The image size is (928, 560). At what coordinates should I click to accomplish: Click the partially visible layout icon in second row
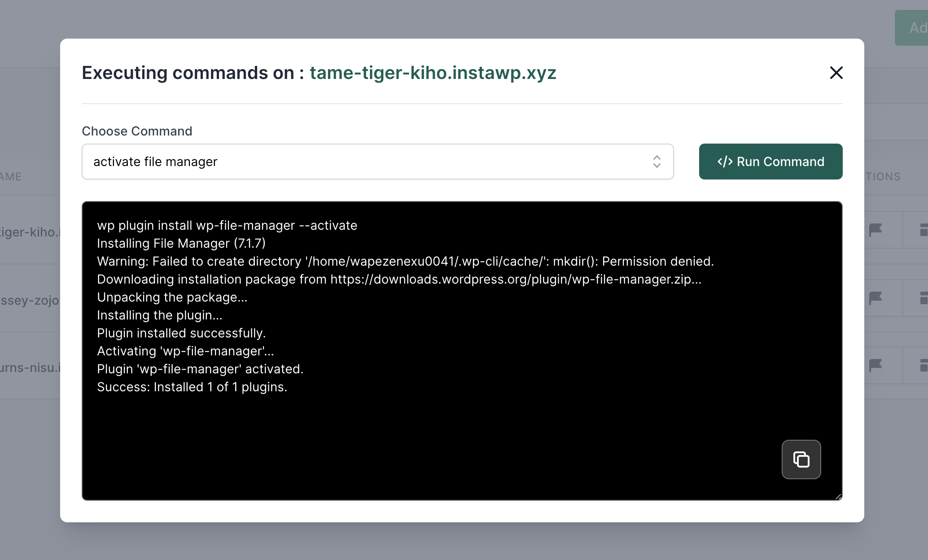coord(924,298)
